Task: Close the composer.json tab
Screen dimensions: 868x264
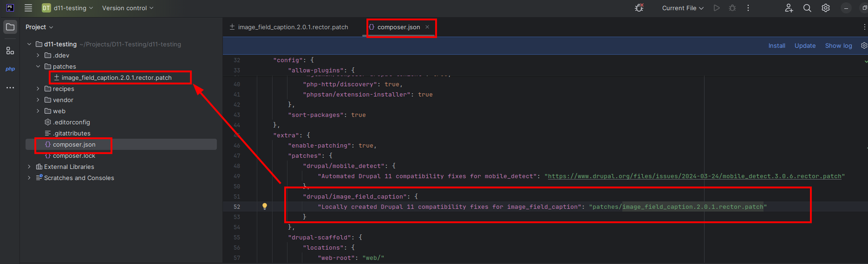Action: coord(427,27)
